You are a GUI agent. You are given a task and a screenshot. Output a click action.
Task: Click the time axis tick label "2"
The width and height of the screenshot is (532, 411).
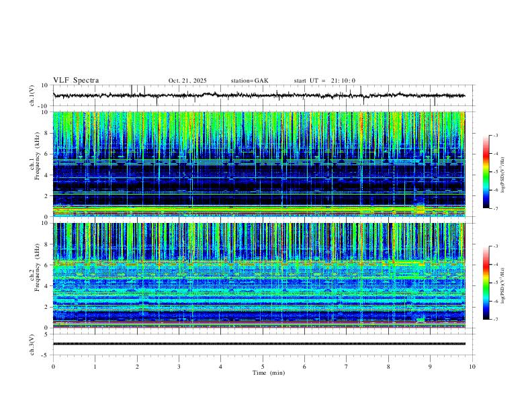click(x=137, y=367)
